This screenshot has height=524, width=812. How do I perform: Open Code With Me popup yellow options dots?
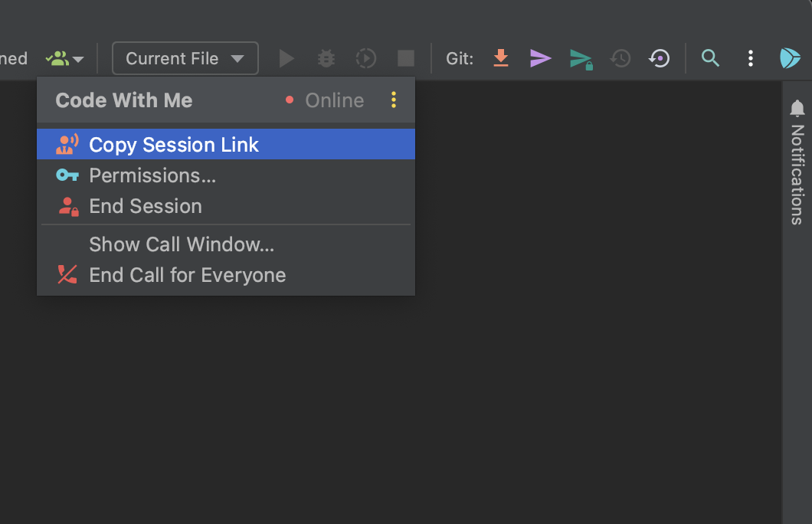coord(394,100)
